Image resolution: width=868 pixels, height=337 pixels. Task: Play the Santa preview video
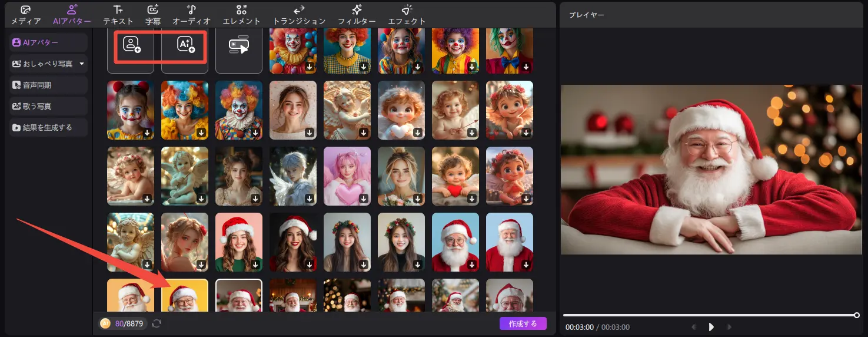[711, 327]
